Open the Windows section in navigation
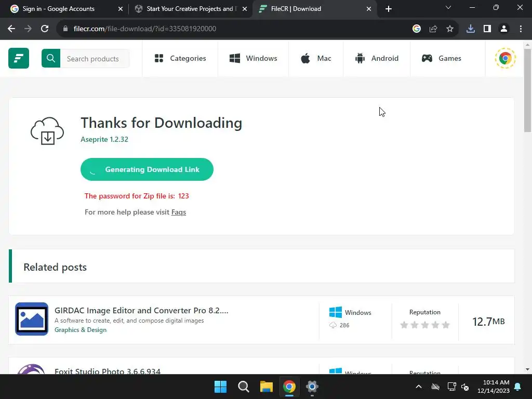The height and width of the screenshot is (399, 532). [x=253, y=58]
